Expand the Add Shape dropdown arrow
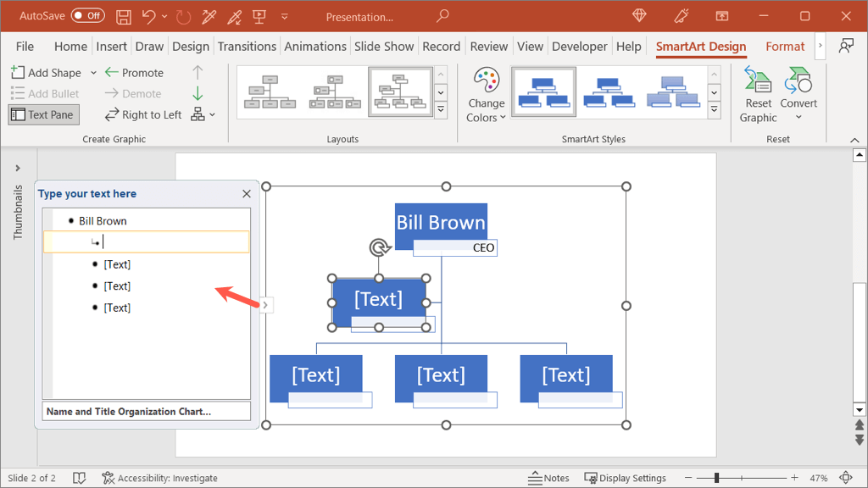The height and width of the screenshot is (488, 868). pyautogui.click(x=93, y=73)
